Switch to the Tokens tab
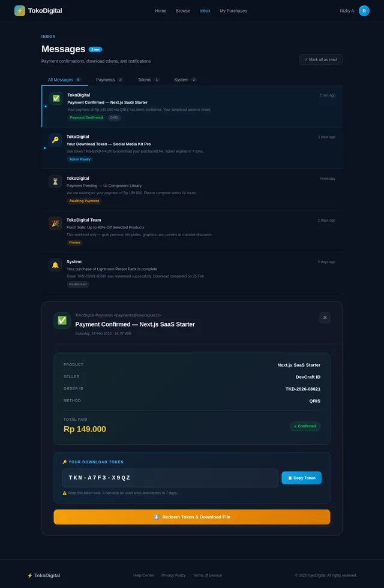 [148, 80]
